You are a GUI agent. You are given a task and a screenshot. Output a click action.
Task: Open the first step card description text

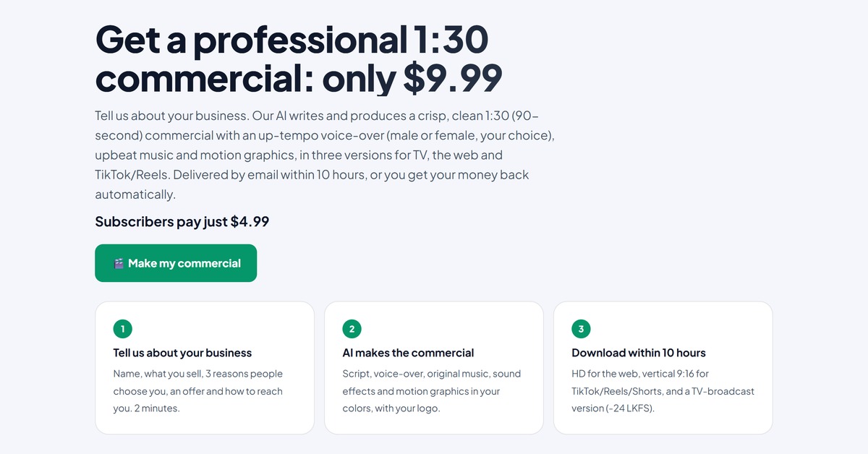point(198,391)
